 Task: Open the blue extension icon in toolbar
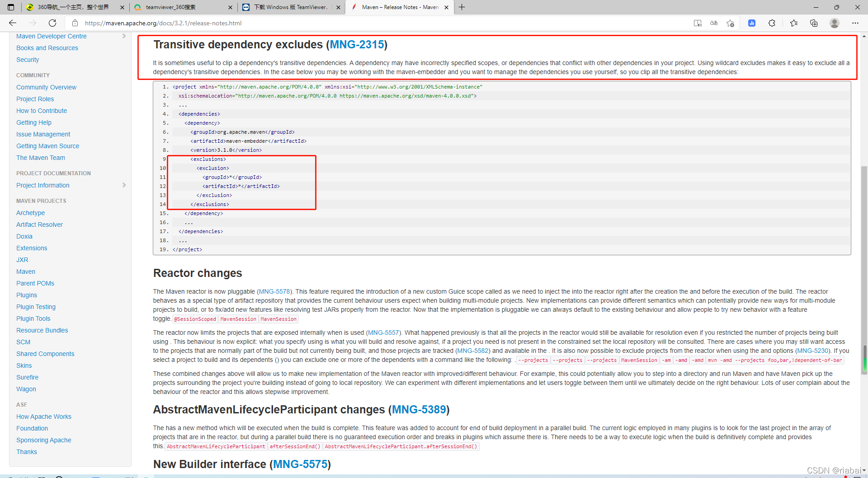coord(752,23)
